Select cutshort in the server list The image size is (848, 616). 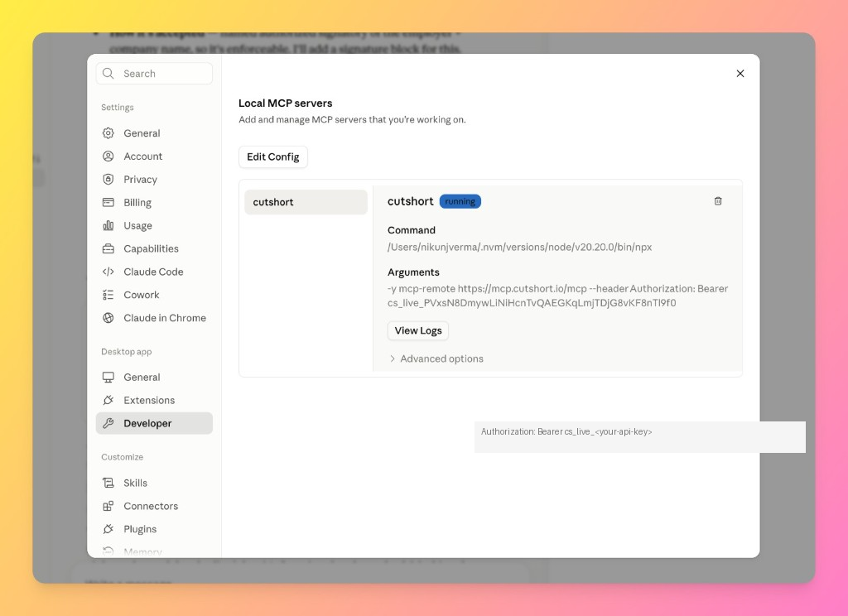click(x=306, y=202)
